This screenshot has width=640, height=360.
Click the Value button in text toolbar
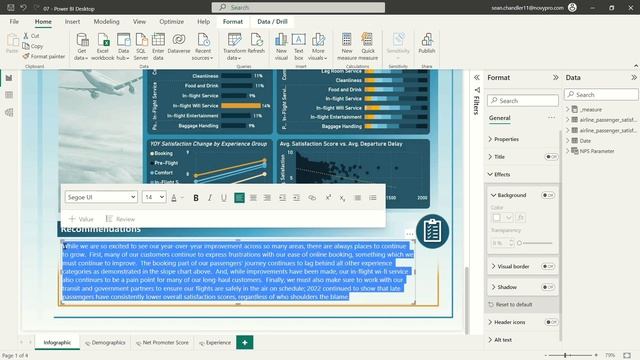(81, 219)
